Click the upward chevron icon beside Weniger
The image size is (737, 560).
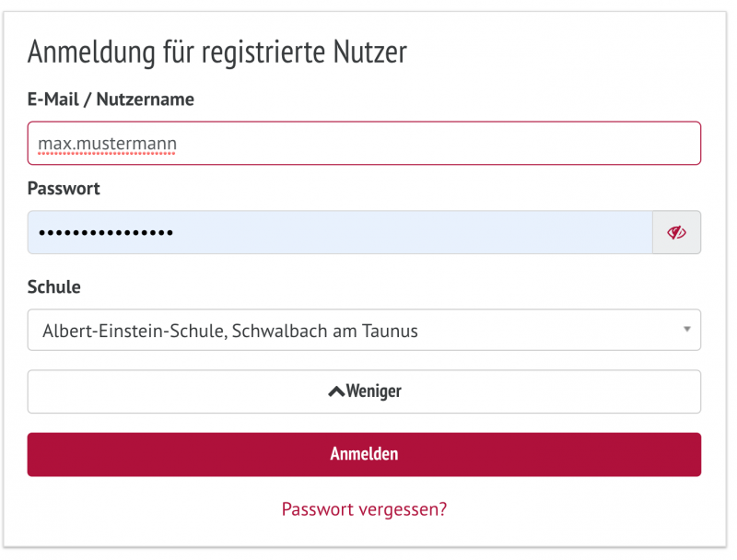336,391
